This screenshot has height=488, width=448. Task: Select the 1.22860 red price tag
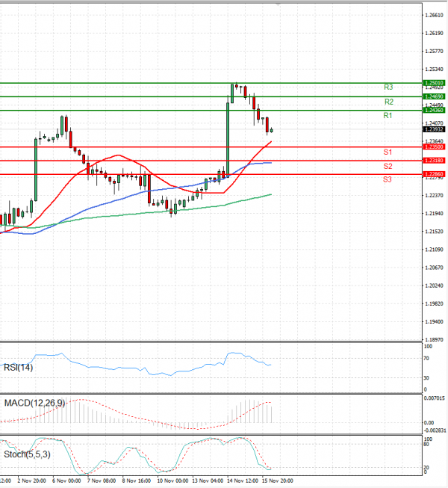click(434, 174)
